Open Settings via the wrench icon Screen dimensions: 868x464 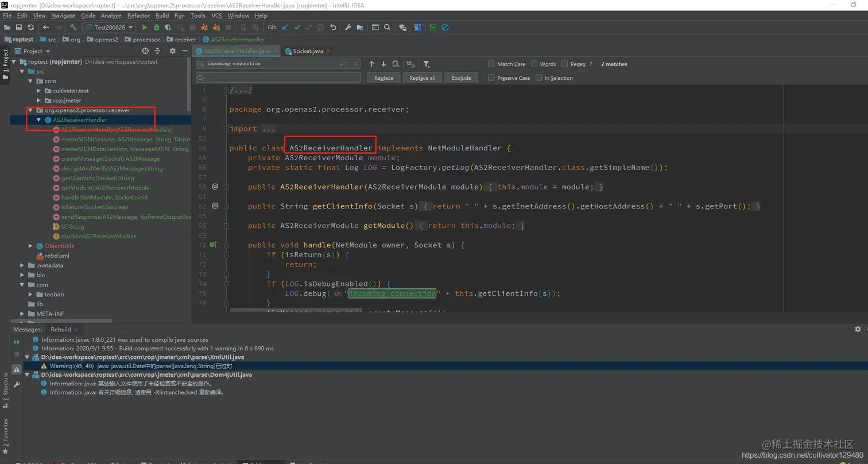pos(348,27)
